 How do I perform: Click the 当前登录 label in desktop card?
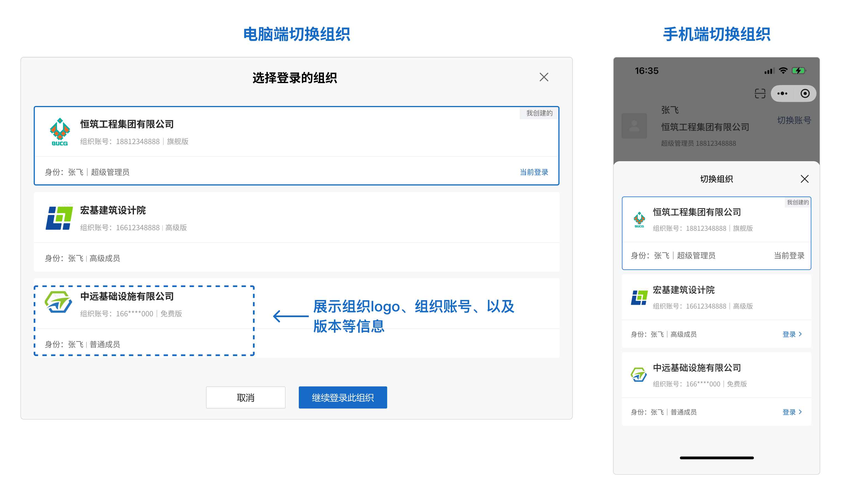tap(534, 172)
